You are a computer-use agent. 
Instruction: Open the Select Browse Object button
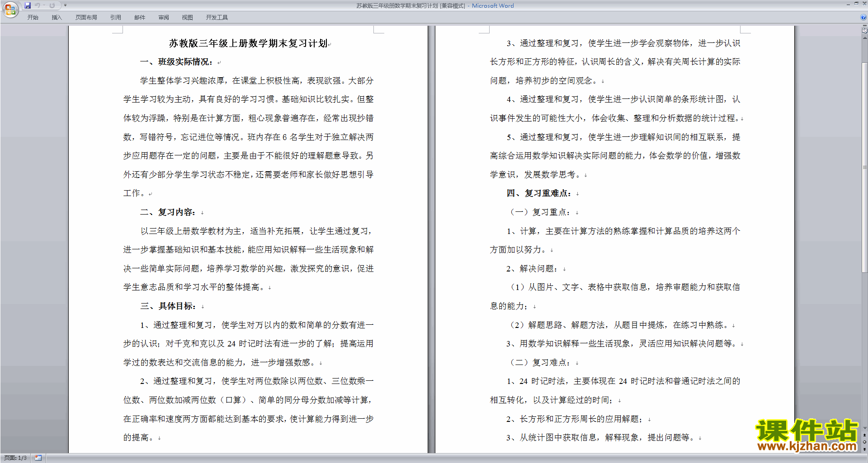pos(865,442)
